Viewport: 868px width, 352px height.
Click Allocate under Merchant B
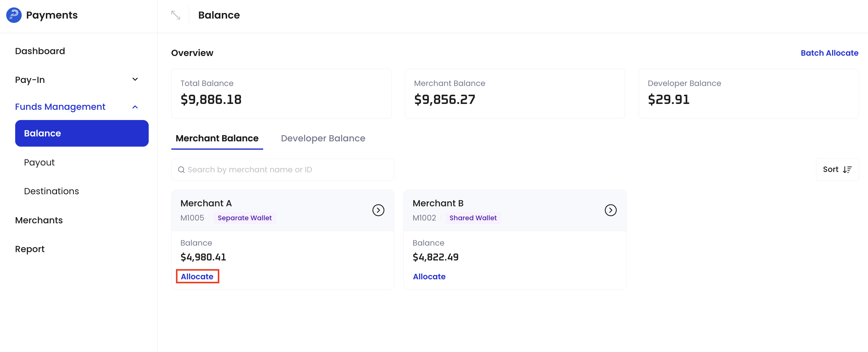click(429, 276)
